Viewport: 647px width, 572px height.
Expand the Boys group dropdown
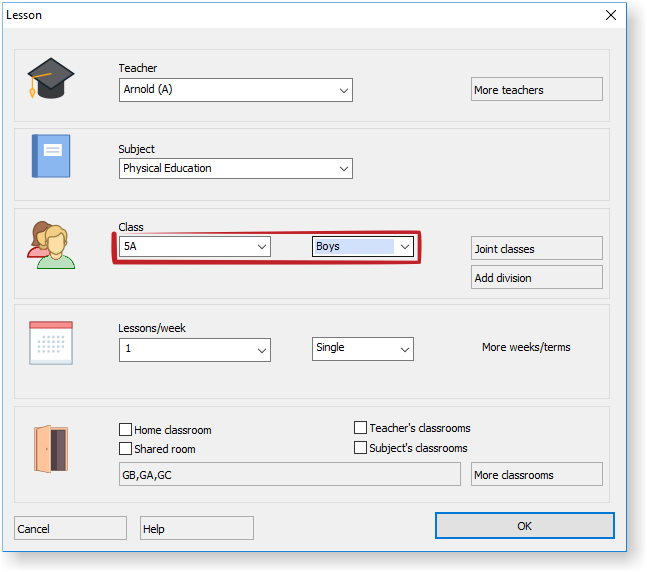[x=362, y=246]
